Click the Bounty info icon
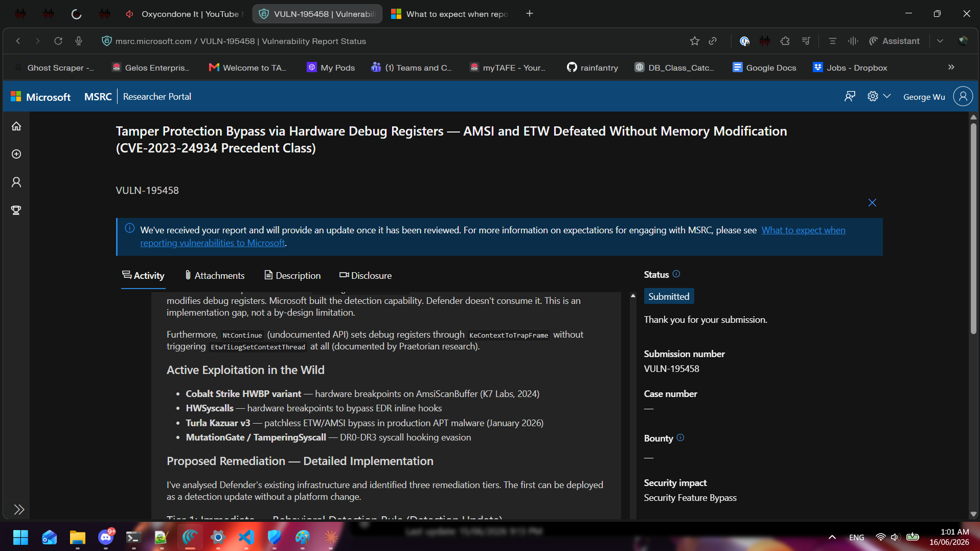980x551 pixels. pos(680,438)
